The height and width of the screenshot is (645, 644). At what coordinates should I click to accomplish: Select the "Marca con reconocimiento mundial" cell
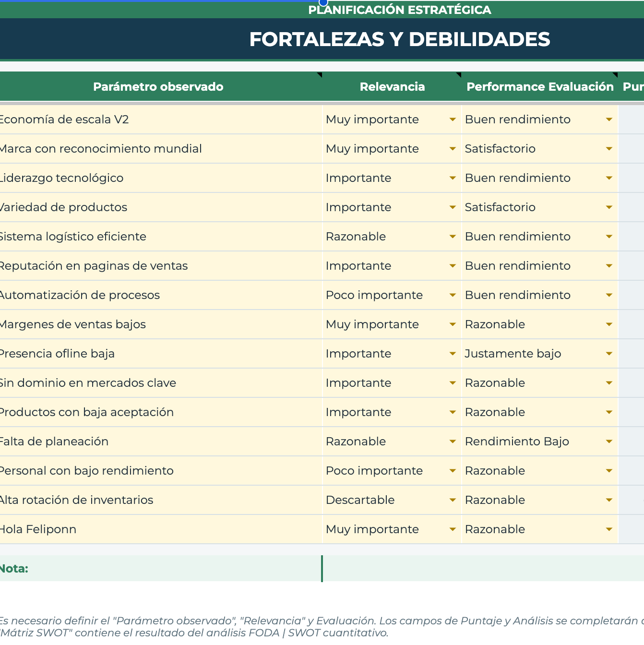(161, 149)
